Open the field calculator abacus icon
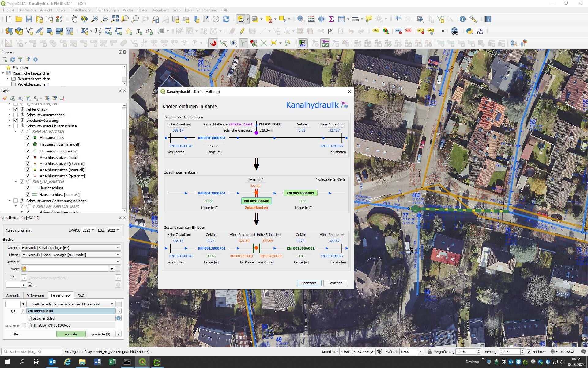 tap(311, 19)
